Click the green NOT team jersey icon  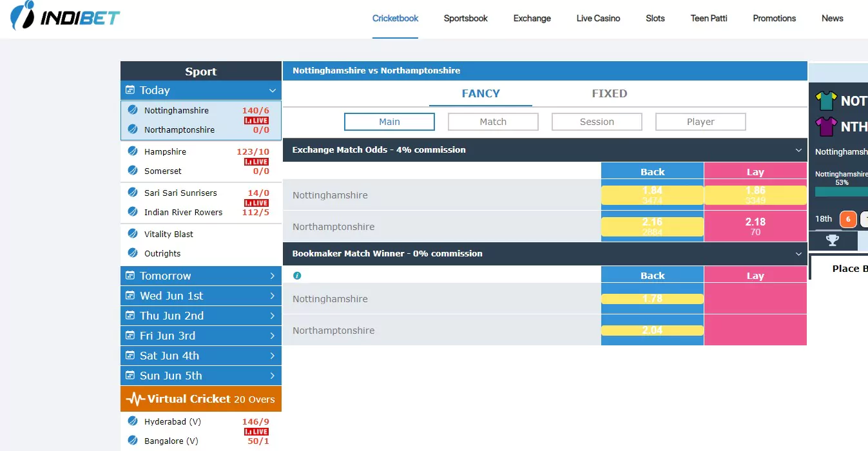pyautogui.click(x=825, y=101)
